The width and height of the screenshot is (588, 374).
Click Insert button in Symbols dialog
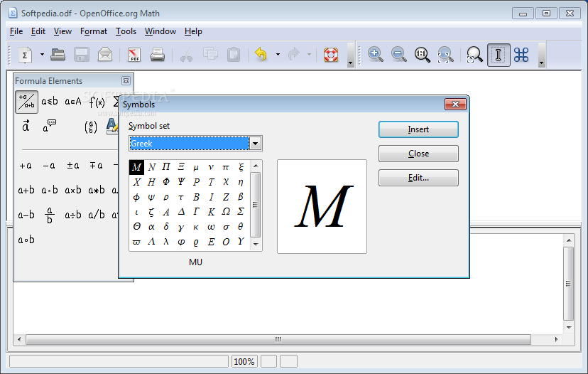click(x=418, y=129)
